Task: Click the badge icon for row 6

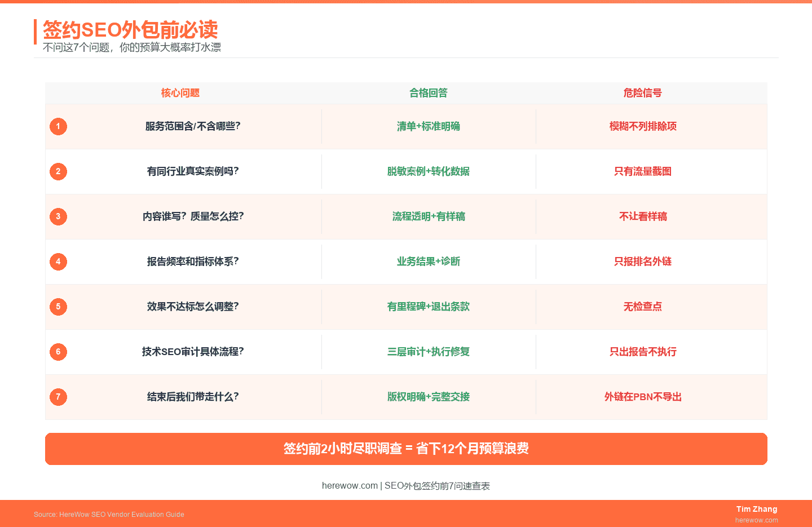Action: [x=58, y=352]
